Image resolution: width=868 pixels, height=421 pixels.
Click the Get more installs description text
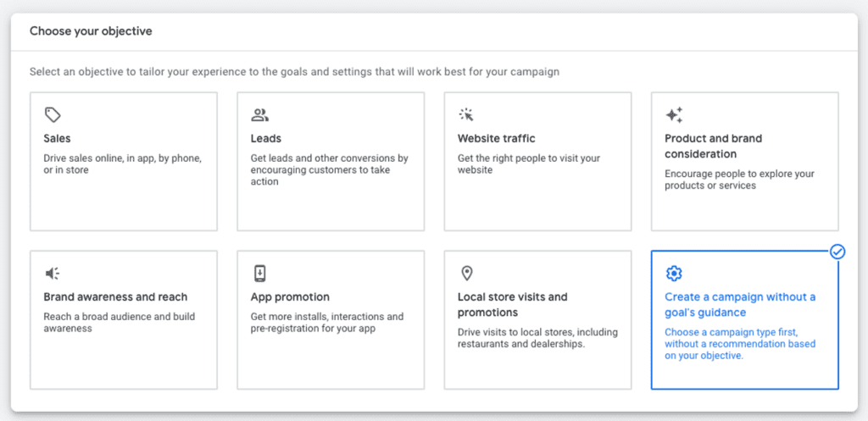(x=327, y=323)
